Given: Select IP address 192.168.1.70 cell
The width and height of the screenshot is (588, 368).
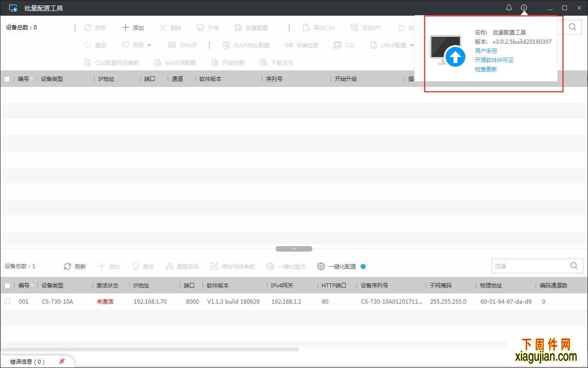Looking at the screenshot, I should [x=150, y=302].
